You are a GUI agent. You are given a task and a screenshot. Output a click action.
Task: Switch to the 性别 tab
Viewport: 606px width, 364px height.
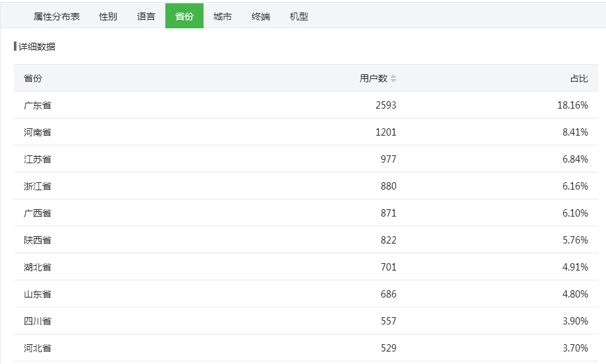pos(108,16)
